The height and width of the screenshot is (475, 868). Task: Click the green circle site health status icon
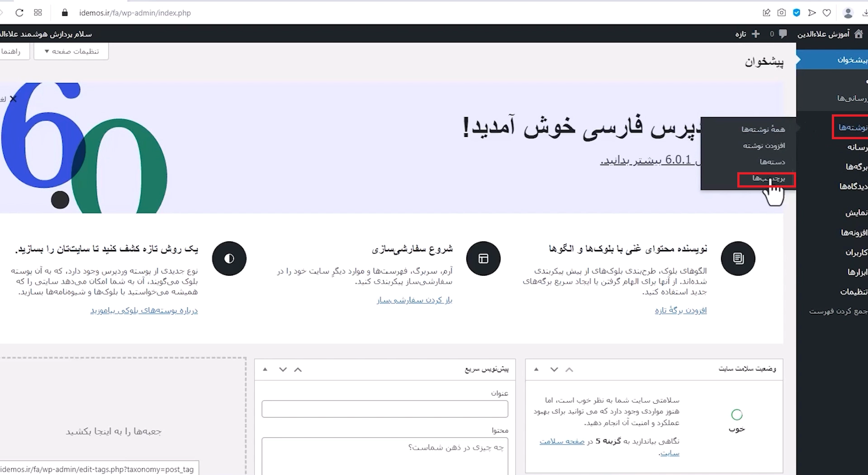click(x=737, y=414)
